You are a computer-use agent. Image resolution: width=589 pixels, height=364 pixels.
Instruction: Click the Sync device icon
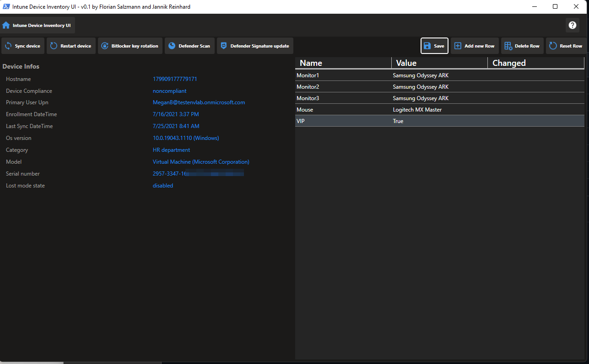point(8,46)
